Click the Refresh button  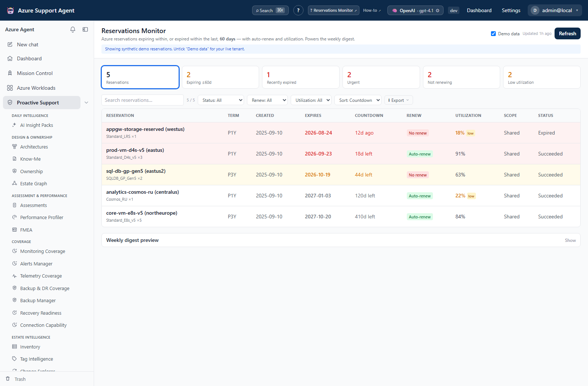pyautogui.click(x=567, y=33)
